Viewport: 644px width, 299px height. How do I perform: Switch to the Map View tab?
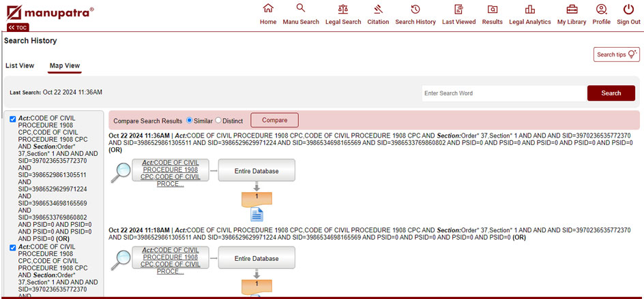coord(64,66)
